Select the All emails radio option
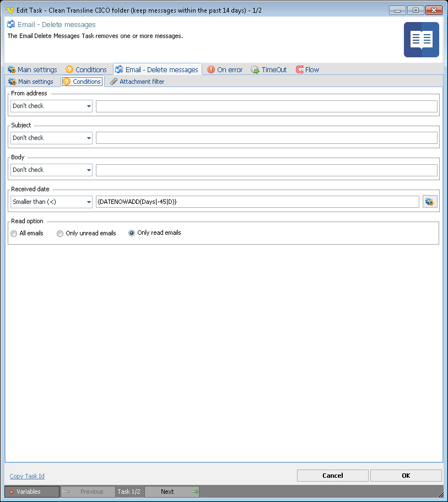 [14, 234]
